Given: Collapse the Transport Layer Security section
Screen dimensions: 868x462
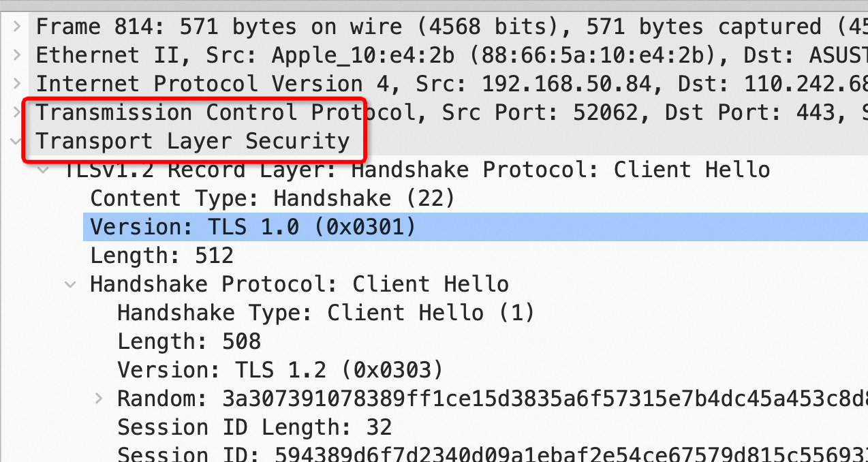Looking at the screenshot, I should 17,142.
